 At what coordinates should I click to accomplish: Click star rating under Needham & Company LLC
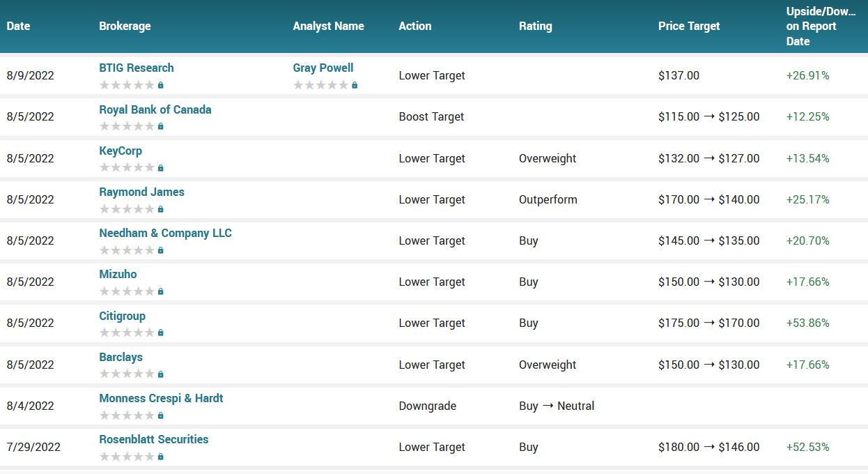tap(127, 250)
